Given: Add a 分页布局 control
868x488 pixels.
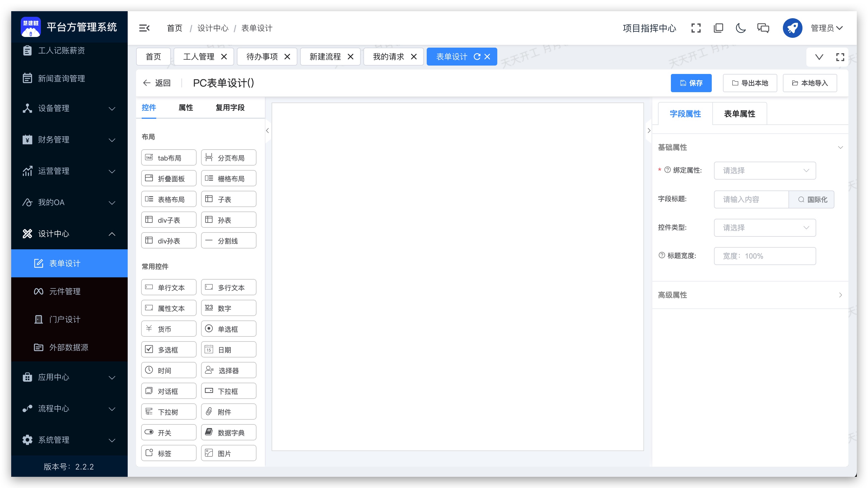Looking at the screenshot, I should (228, 158).
